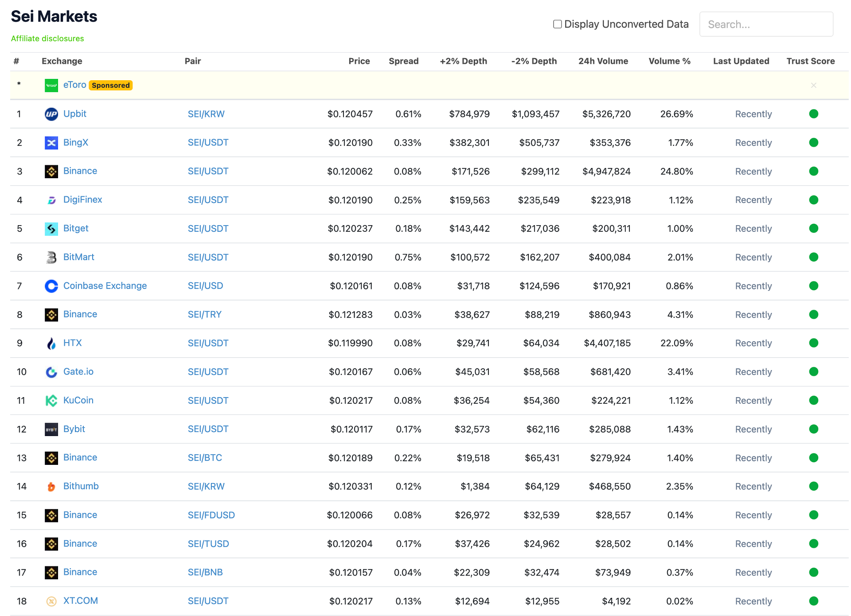
Task: Click Recently in the Bybit row
Action: 753,429
